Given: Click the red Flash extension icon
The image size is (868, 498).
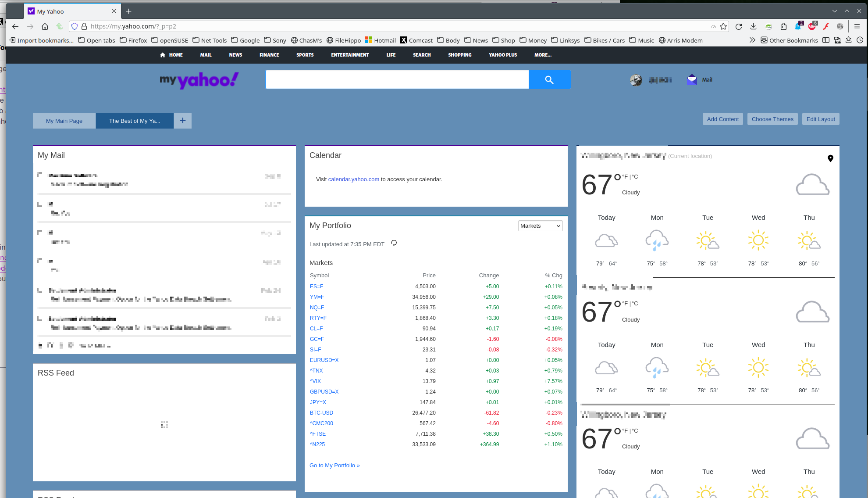Looking at the screenshot, I should tap(826, 26).
